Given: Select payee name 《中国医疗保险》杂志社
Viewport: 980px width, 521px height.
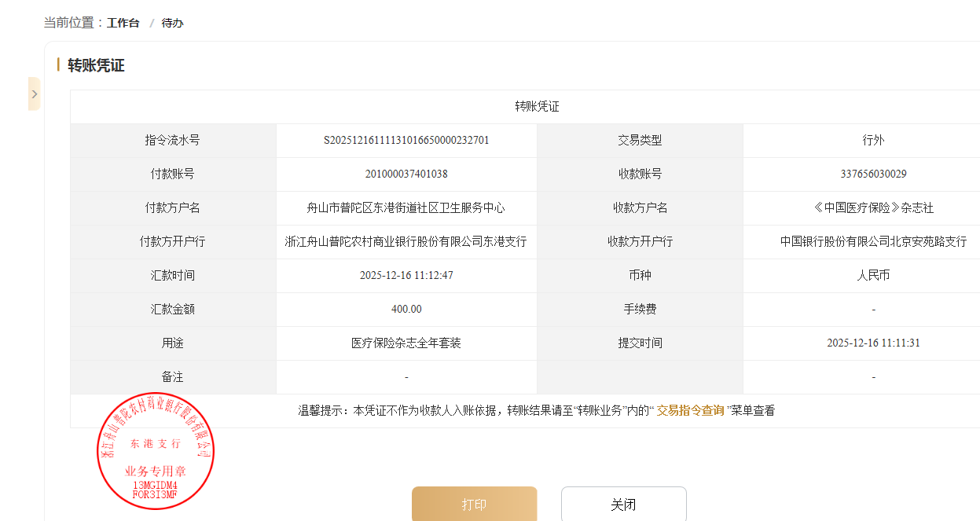Looking at the screenshot, I should pos(873,208).
